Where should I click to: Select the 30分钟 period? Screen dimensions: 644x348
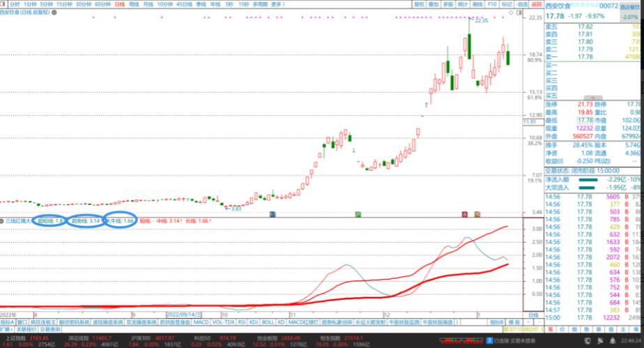point(84,4)
